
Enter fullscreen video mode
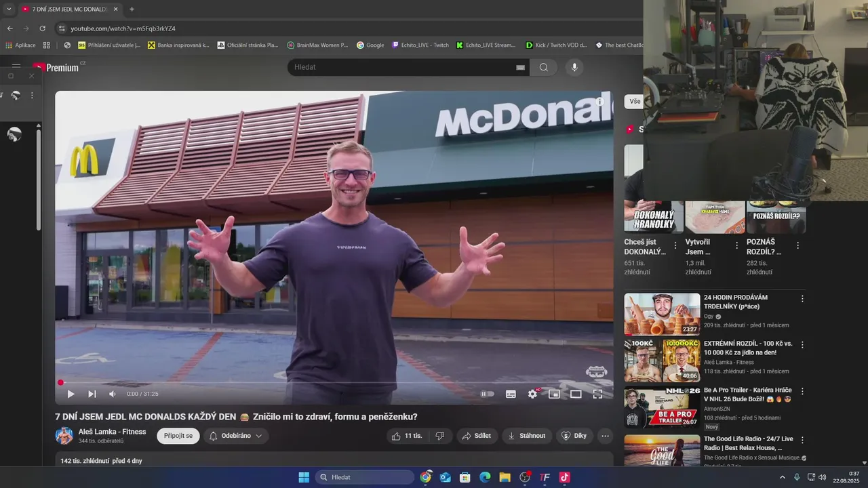click(597, 394)
